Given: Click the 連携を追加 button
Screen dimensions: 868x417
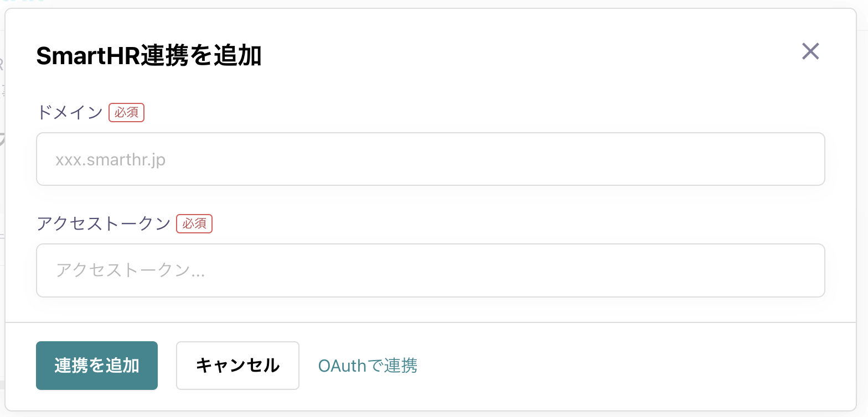Looking at the screenshot, I should coord(97,366).
